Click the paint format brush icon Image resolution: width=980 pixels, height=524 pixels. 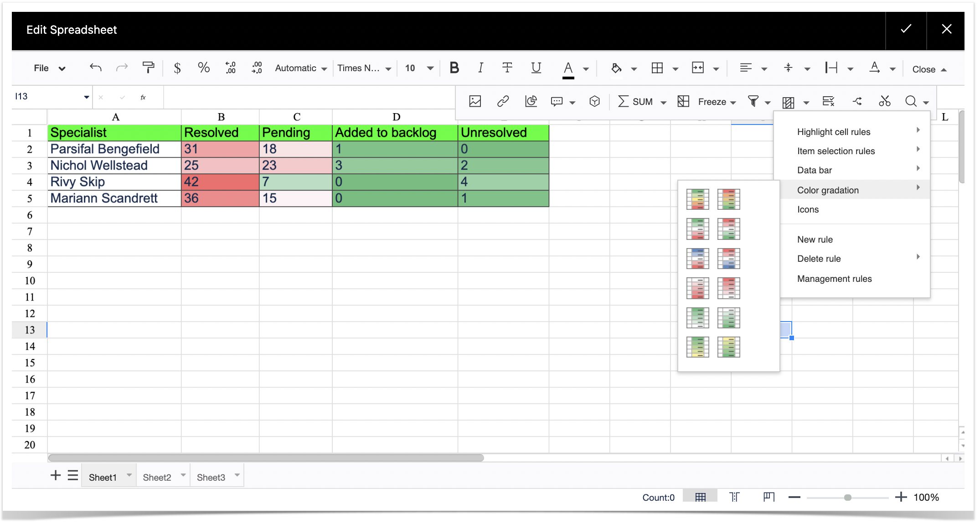pos(148,68)
